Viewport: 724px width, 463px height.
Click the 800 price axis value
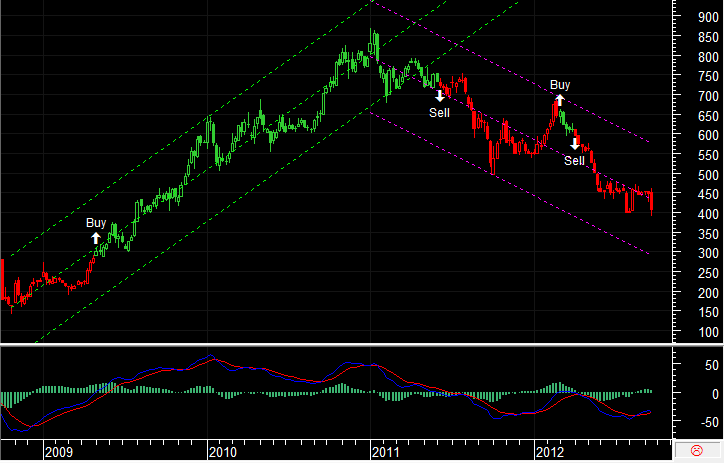pos(708,57)
